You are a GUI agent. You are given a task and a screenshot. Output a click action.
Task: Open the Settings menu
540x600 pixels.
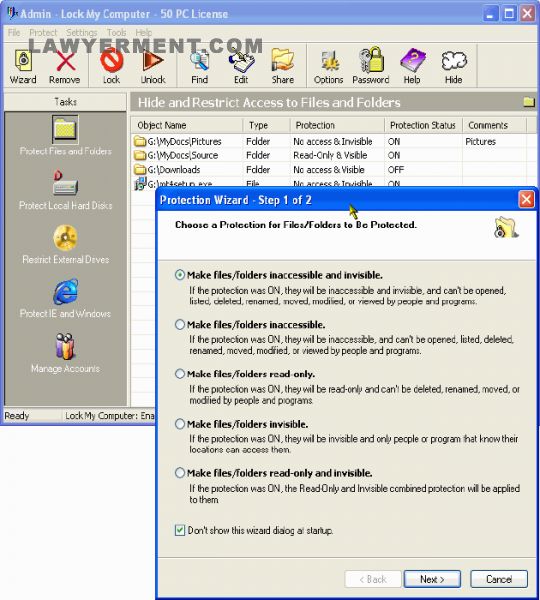pyautogui.click(x=82, y=33)
